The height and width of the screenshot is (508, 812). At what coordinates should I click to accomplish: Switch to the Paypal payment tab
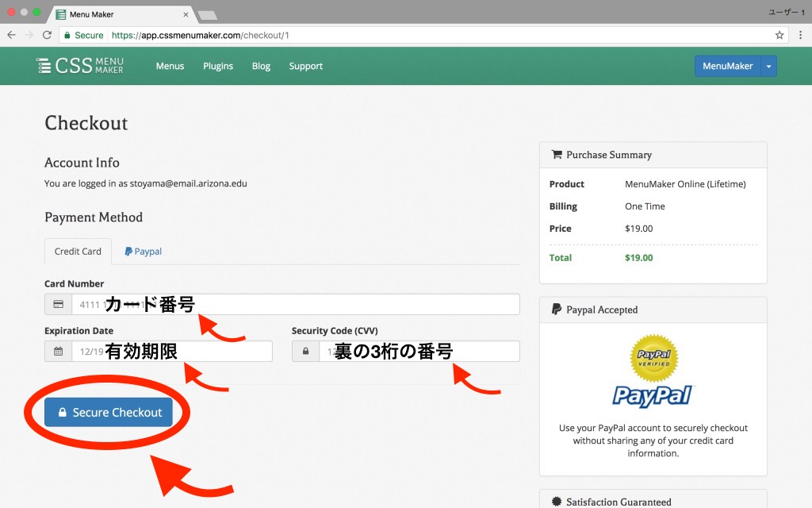tap(144, 252)
